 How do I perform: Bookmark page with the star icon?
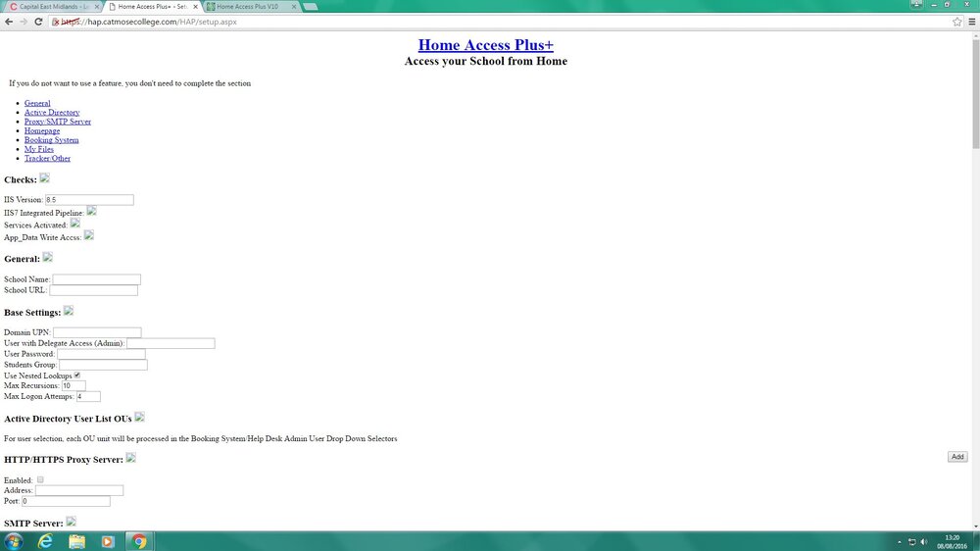coord(956,22)
